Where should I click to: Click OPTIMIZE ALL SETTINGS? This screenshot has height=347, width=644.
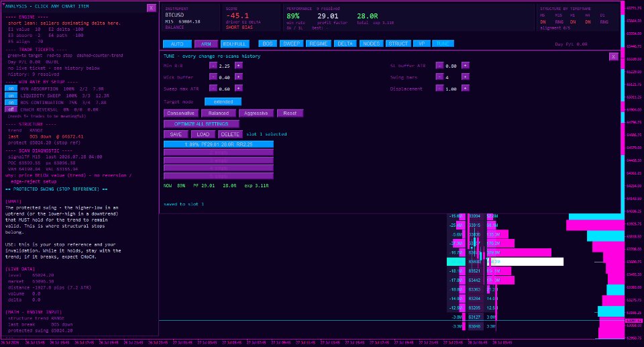click(x=201, y=123)
